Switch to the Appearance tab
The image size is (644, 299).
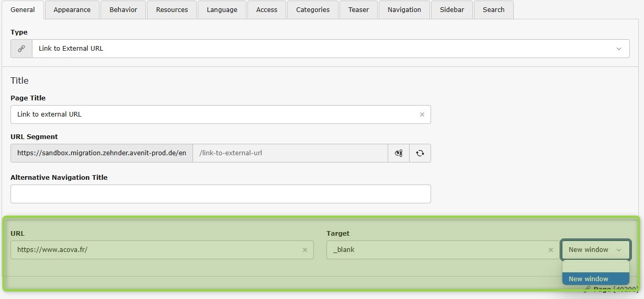click(72, 9)
